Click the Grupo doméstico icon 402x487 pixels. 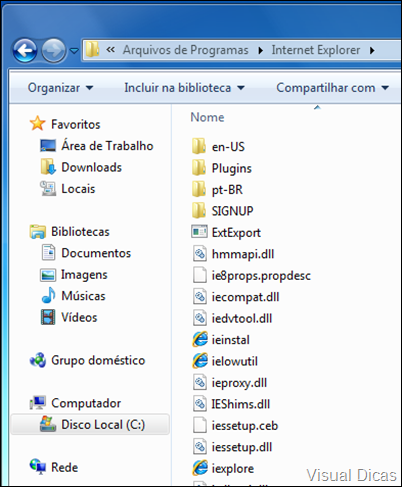[38, 360]
